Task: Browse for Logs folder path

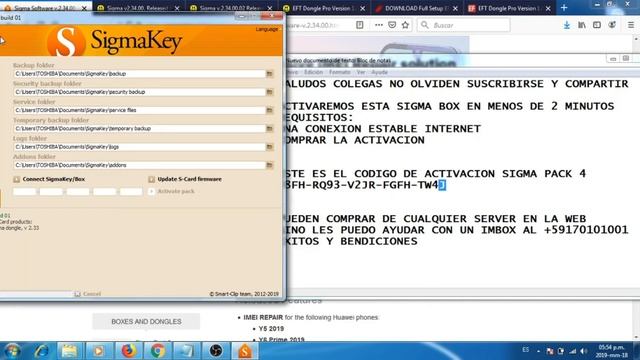Action: point(269,147)
